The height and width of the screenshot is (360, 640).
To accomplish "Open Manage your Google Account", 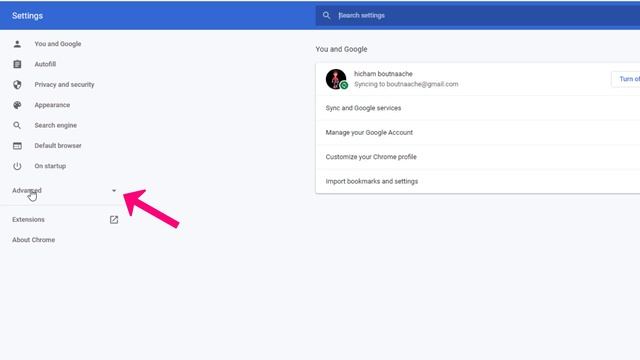I will 478,133.
